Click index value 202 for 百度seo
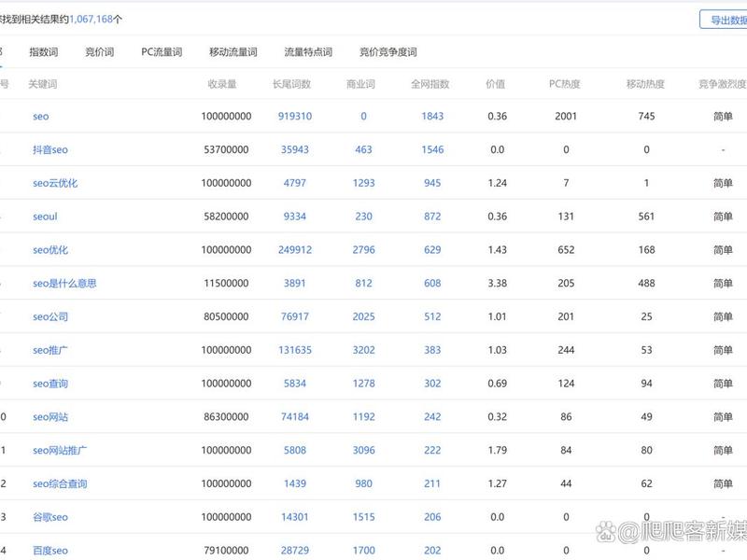 (x=432, y=551)
